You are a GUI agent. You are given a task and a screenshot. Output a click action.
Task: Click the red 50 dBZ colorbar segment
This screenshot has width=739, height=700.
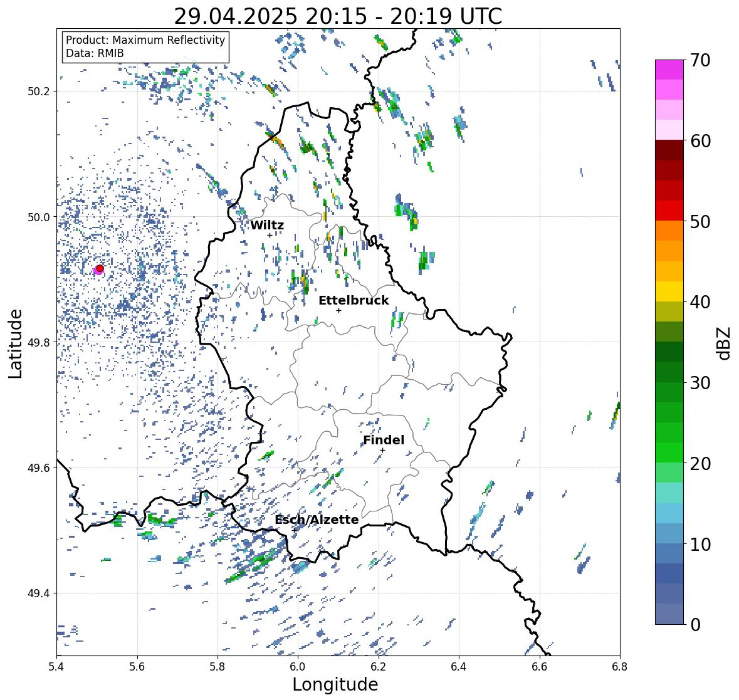[669, 211]
